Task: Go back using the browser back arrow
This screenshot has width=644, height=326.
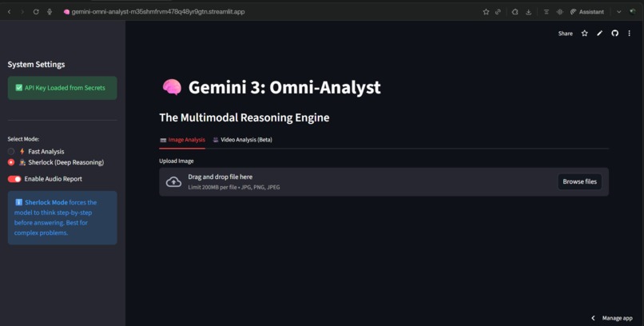Action: 10,12
